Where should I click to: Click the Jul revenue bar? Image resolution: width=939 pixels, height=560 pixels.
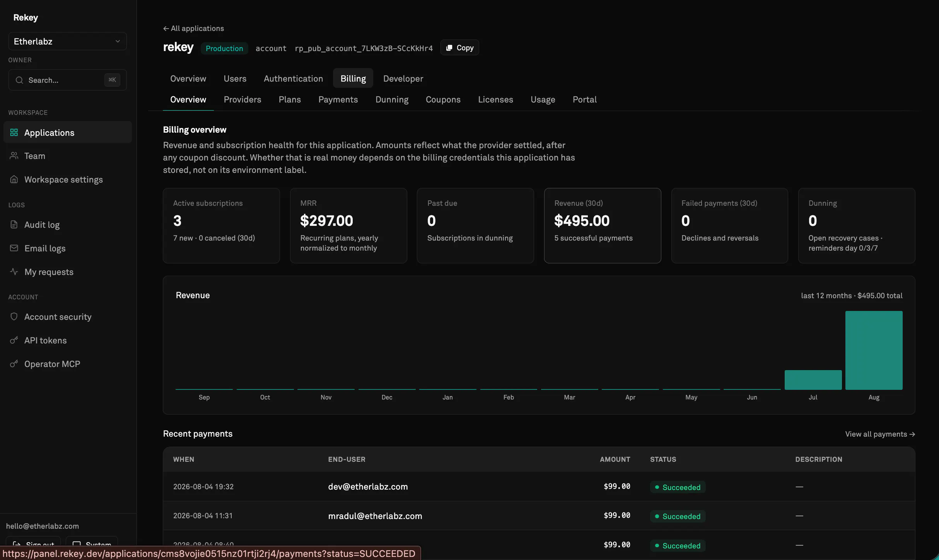coord(813,380)
